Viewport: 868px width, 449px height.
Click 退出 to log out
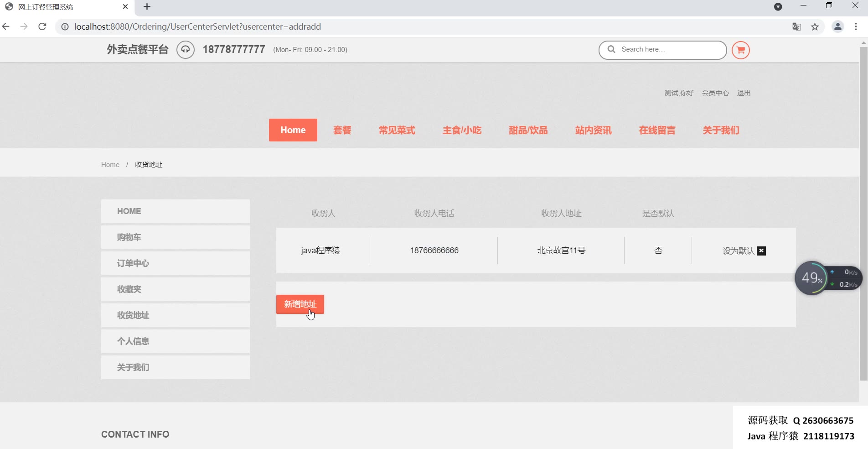pyautogui.click(x=744, y=93)
